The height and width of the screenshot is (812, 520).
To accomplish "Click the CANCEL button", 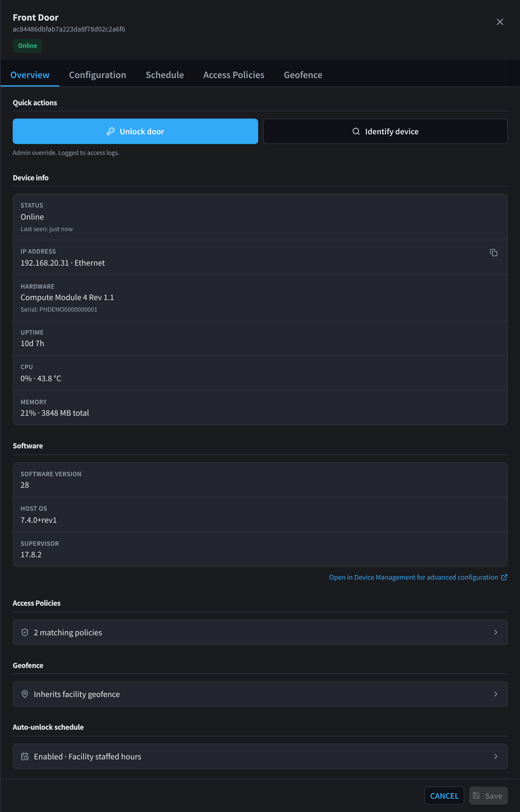I will [444, 796].
